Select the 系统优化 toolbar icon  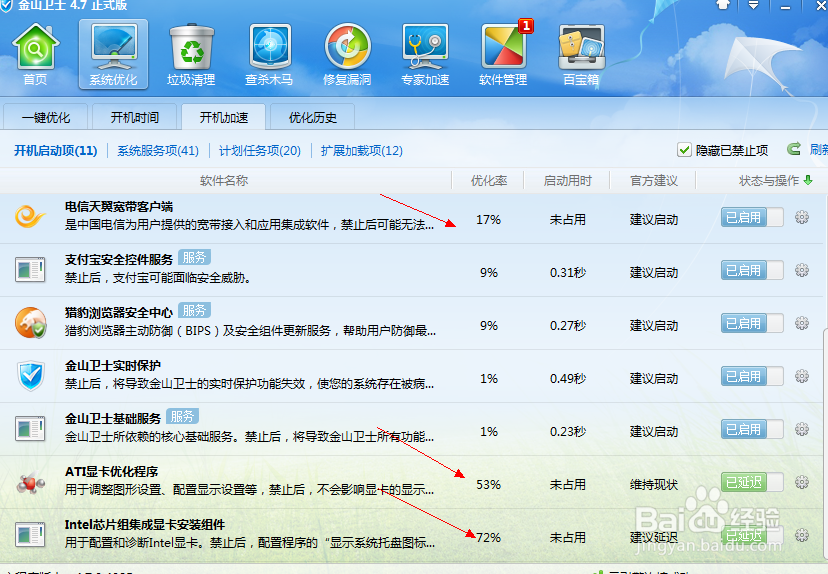click(113, 54)
